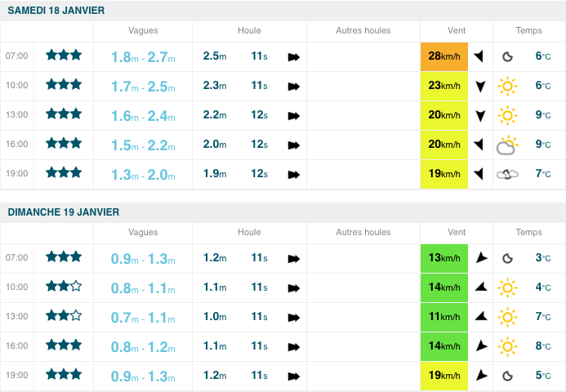Click the moon icon for Saturday 07:00
Viewport: 566px width, 392px height.
click(x=507, y=56)
